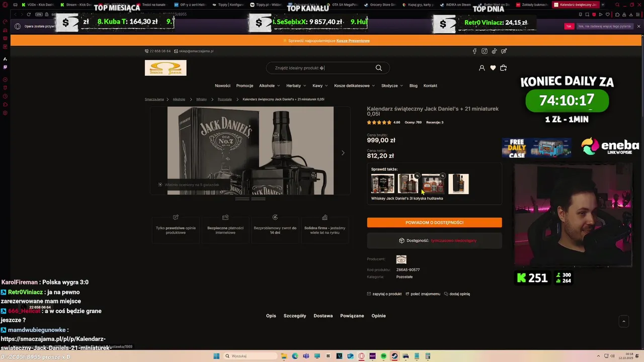Switch to the Powiązane tab
The image size is (644, 362).
click(x=352, y=316)
